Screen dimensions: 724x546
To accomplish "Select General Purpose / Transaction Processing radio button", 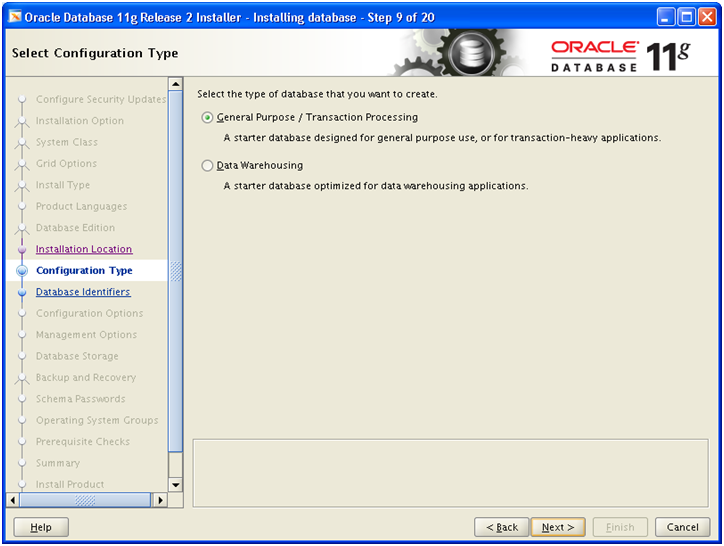I will tap(207, 117).
